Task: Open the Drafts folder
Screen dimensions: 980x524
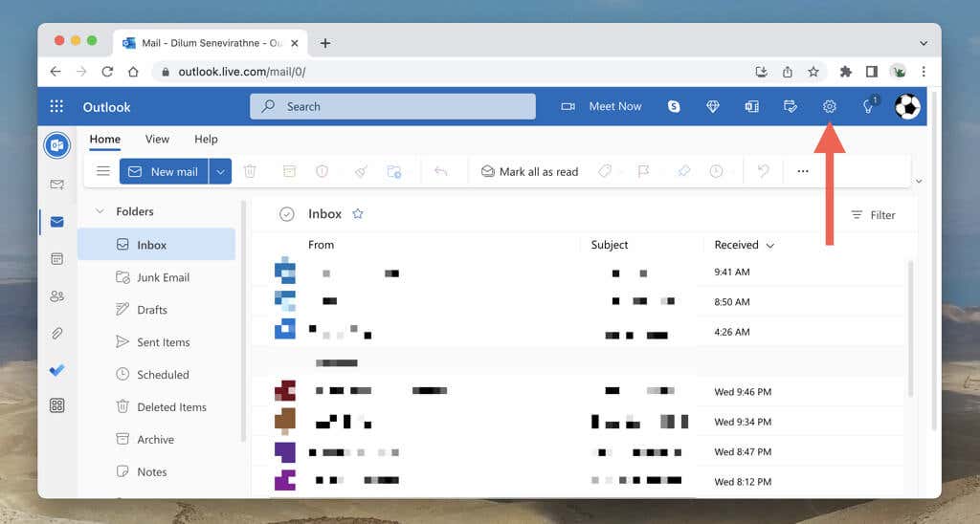Action: click(x=157, y=310)
